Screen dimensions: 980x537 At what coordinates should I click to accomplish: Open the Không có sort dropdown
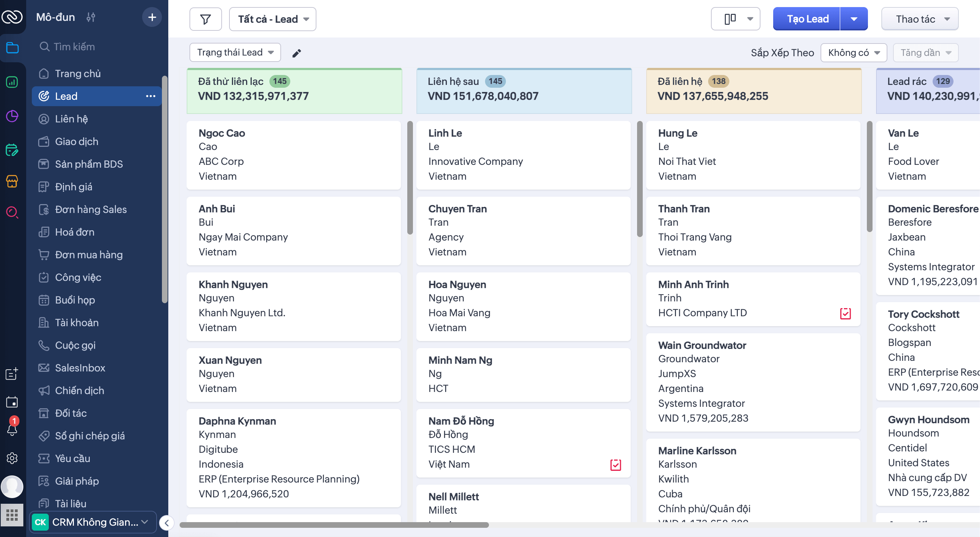[x=854, y=52]
